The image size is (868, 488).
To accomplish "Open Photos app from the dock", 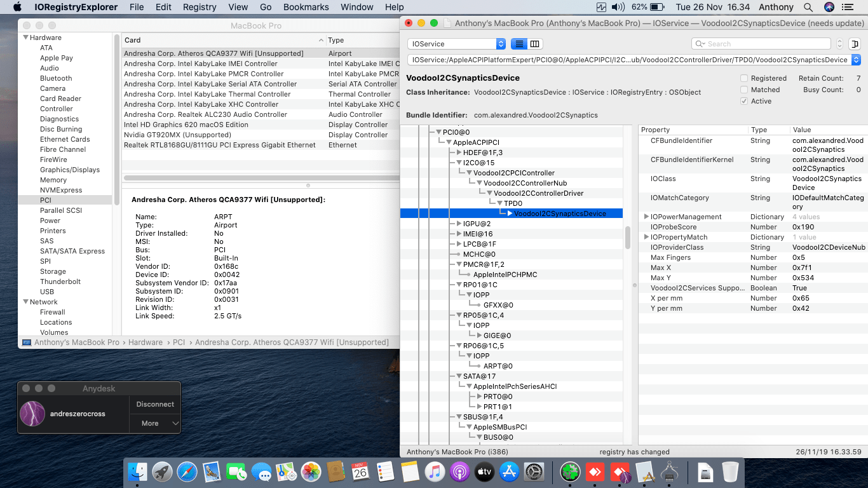I will 311,472.
